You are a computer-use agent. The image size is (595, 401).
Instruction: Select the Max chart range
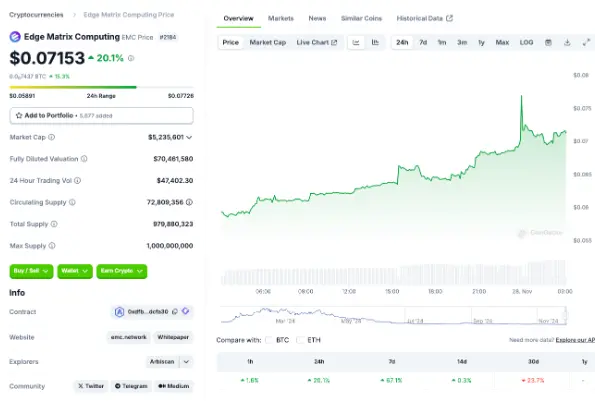[x=502, y=42]
